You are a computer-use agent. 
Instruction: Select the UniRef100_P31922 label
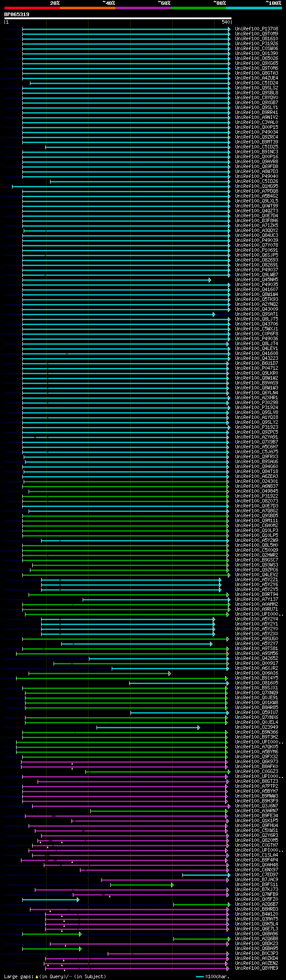257,496
